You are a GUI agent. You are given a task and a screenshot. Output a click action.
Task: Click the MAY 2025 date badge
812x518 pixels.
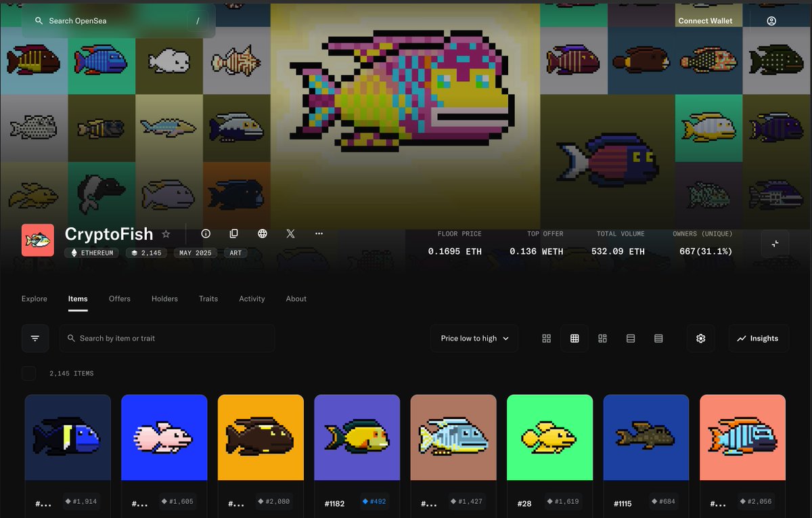(196, 253)
